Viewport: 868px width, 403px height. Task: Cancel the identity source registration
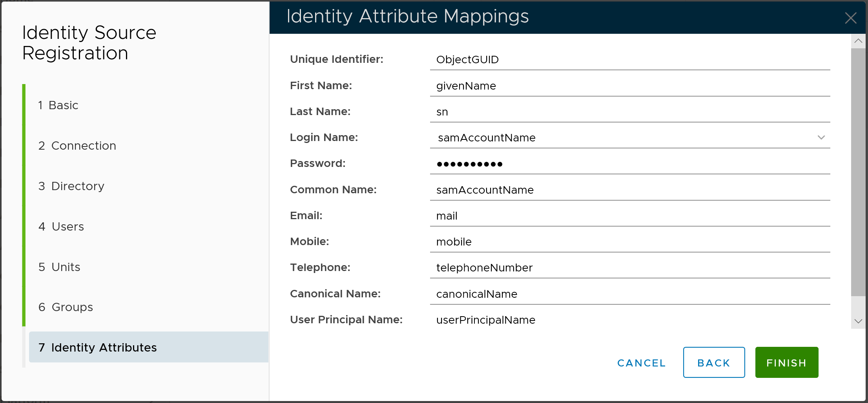pos(641,363)
